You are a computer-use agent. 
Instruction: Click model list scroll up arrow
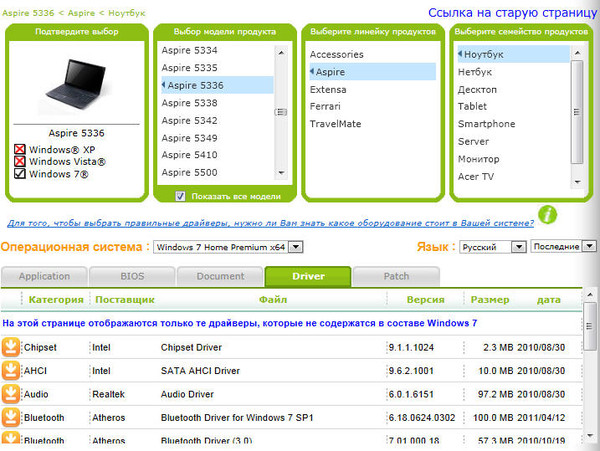281,52
